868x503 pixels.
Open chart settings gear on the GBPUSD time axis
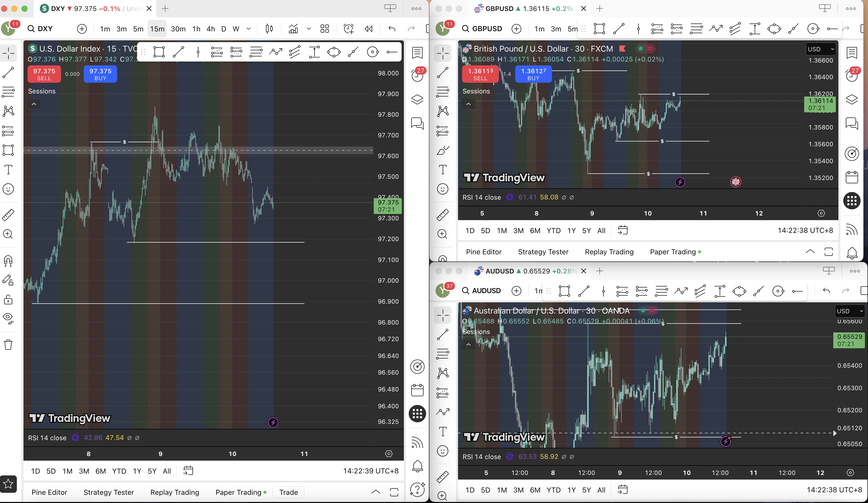click(822, 213)
